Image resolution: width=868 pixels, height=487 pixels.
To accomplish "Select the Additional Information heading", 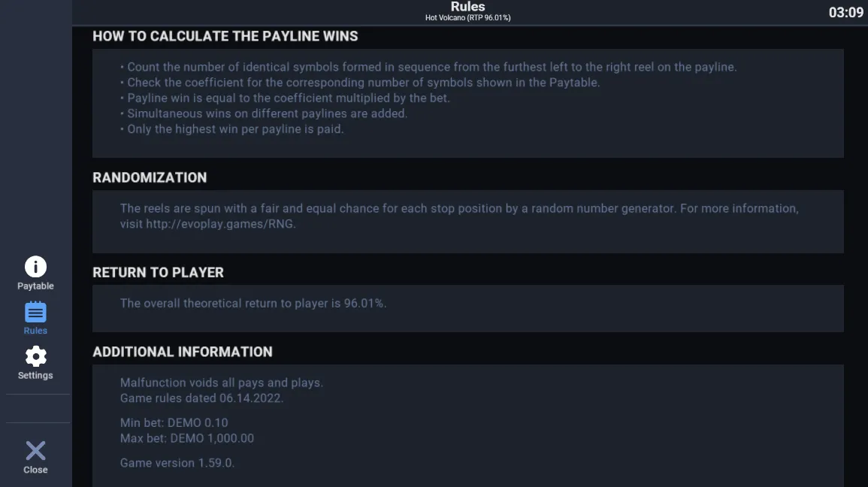I will [x=183, y=352].
